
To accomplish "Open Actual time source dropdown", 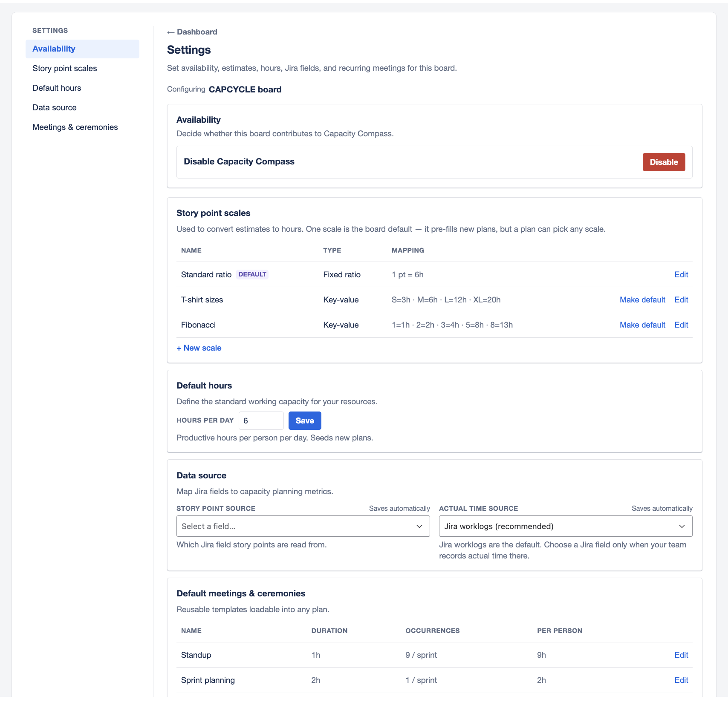I will [x=566, y=527].
